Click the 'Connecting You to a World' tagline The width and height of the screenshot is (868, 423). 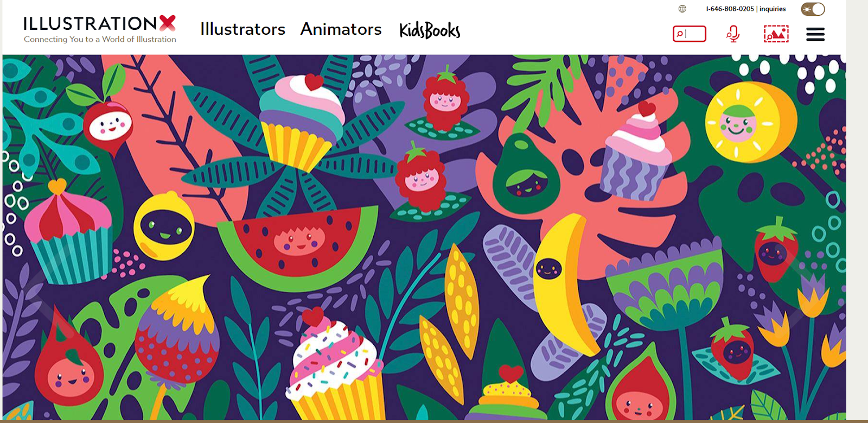click(x=100, y=39)
